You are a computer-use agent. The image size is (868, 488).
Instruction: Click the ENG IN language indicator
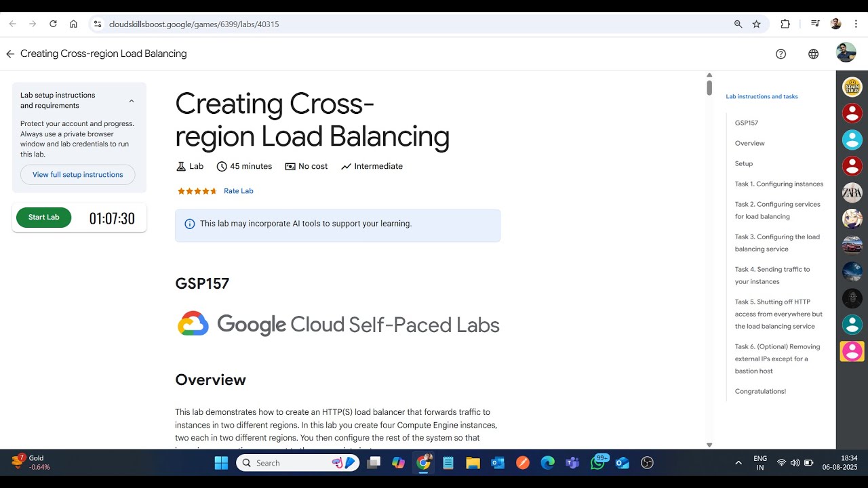pos(760,463)
